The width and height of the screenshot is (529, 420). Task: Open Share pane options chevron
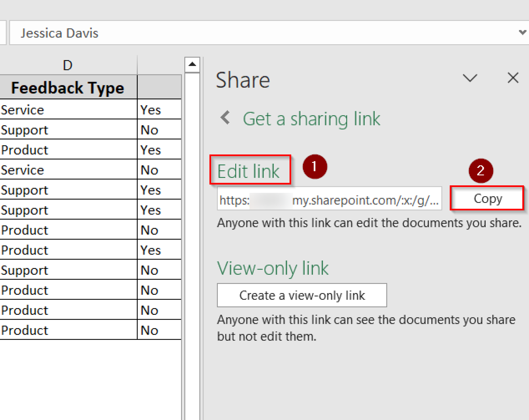(x=470, y=78)
